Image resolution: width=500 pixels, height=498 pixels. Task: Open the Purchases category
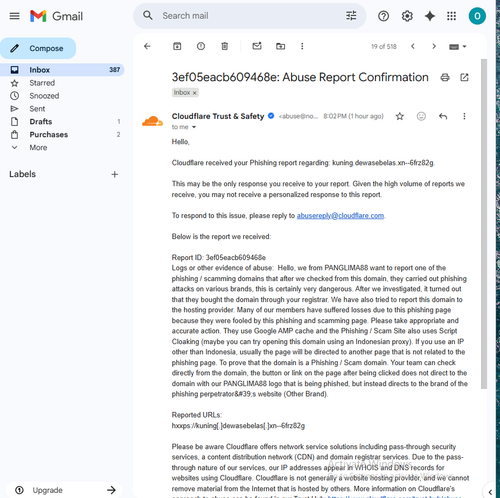click(x=49, y=135)
